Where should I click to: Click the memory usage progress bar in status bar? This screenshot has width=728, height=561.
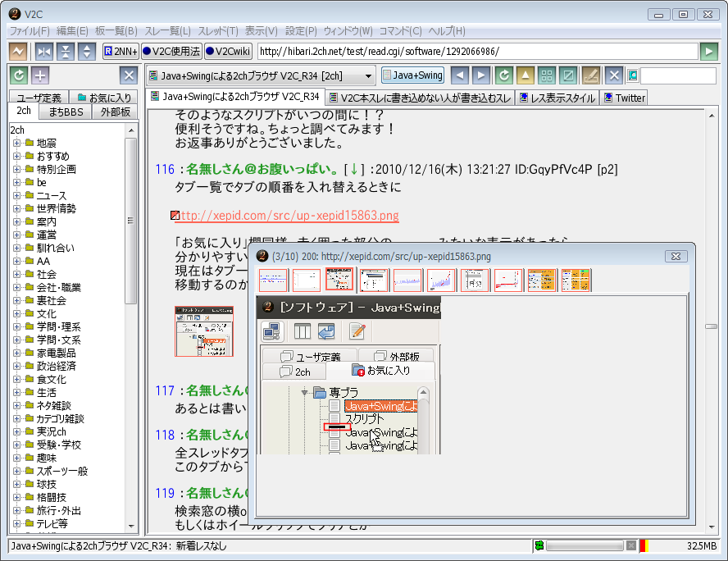585,545
